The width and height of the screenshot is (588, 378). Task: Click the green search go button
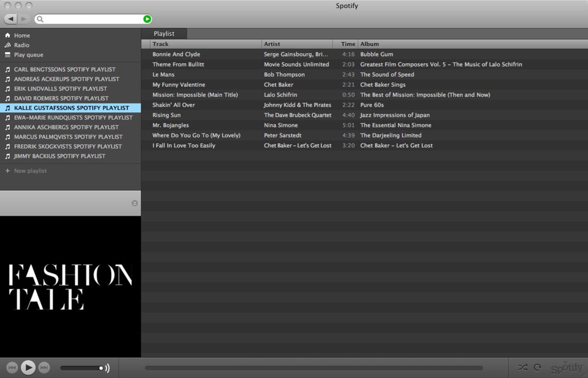pyautogui.click(x=147, y=19)
